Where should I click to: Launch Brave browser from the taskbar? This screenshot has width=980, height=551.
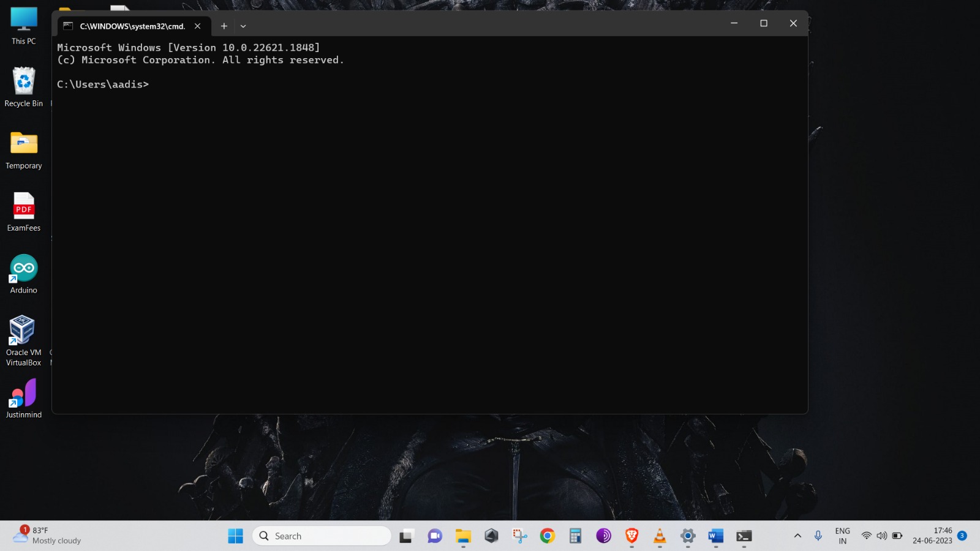point(631,536)
